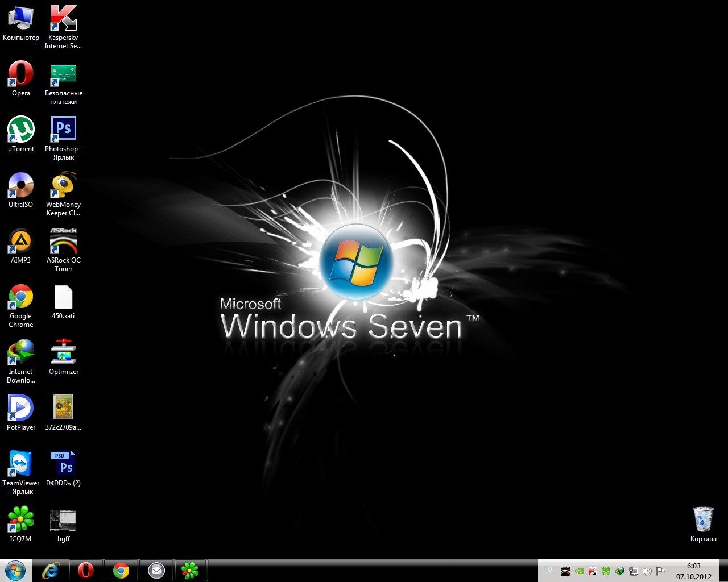Open the Windows Start menu
This screenshot has height=582, width=728.
click(x=15, y=570)
